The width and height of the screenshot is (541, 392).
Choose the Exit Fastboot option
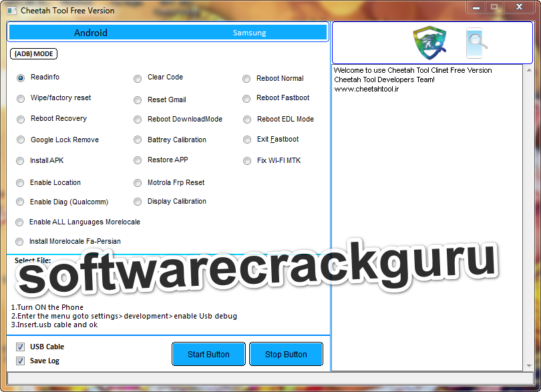coord(247,140)
